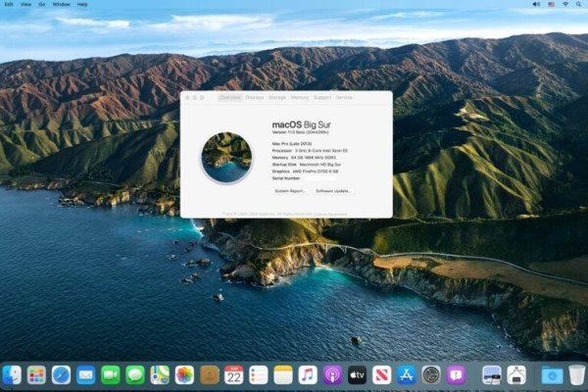Switch to the Memory tab
The height and width of the screenshot is (392, 588).
[300, 98]
